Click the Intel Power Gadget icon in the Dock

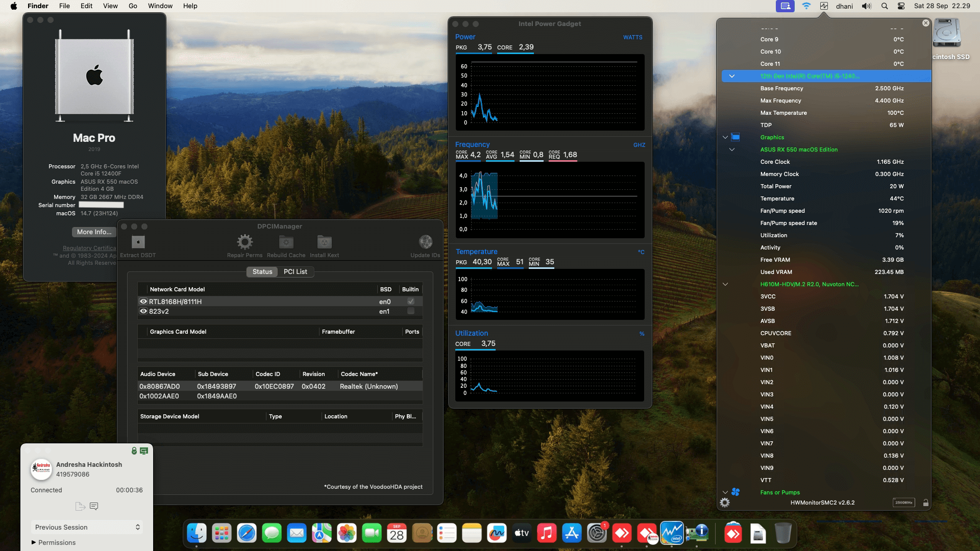672,533
